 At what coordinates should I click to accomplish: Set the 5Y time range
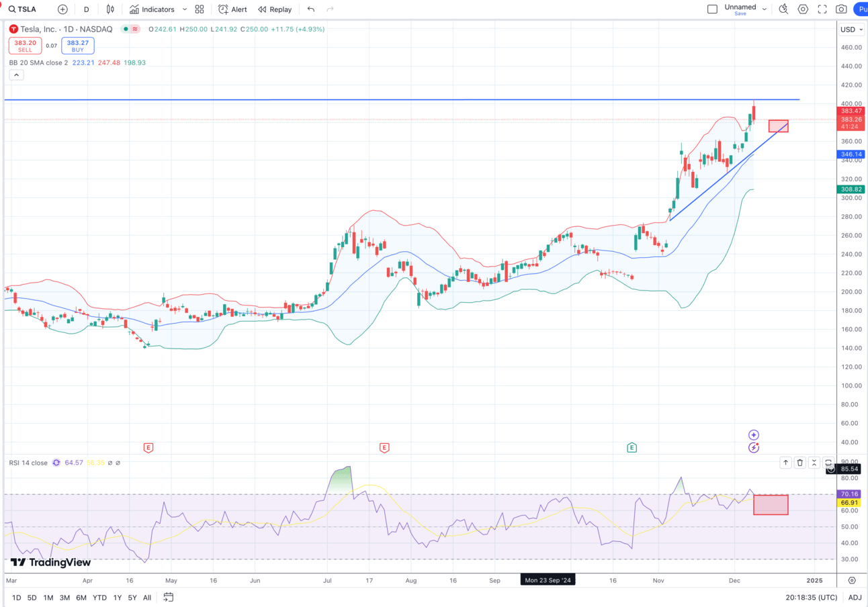tap(132, 598)
